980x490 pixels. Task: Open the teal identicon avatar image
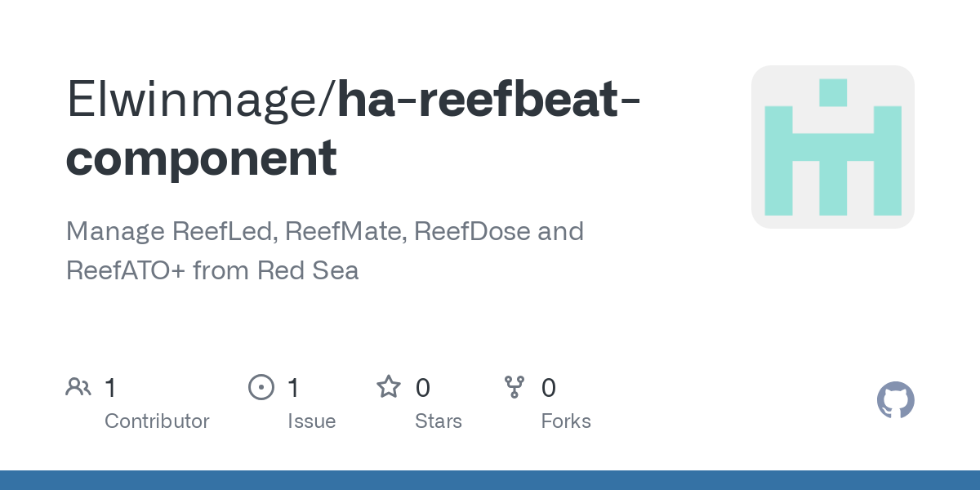[x=833, y=147]
